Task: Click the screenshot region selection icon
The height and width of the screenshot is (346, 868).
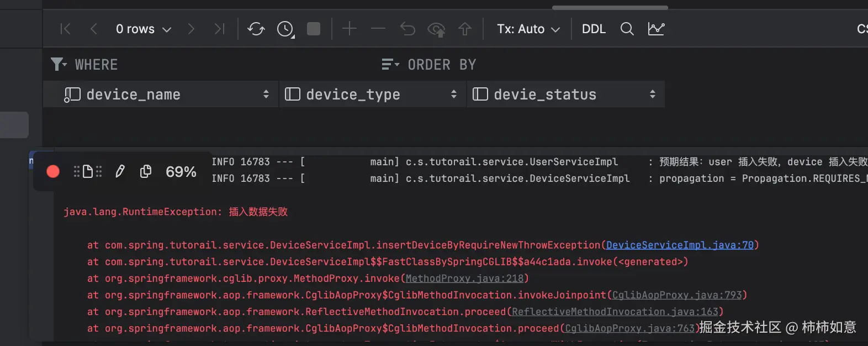Action: pyautogui.click(x=88, y=172)
